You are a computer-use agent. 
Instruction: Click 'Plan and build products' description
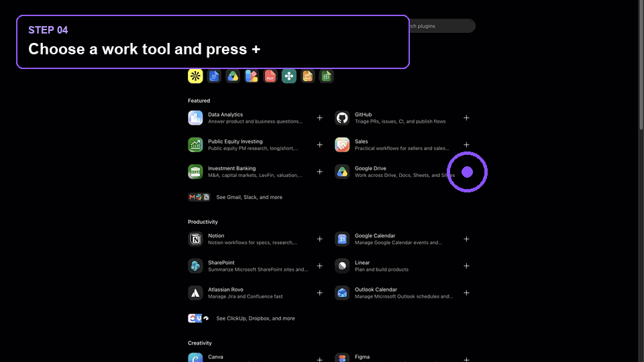click(382, 269)
